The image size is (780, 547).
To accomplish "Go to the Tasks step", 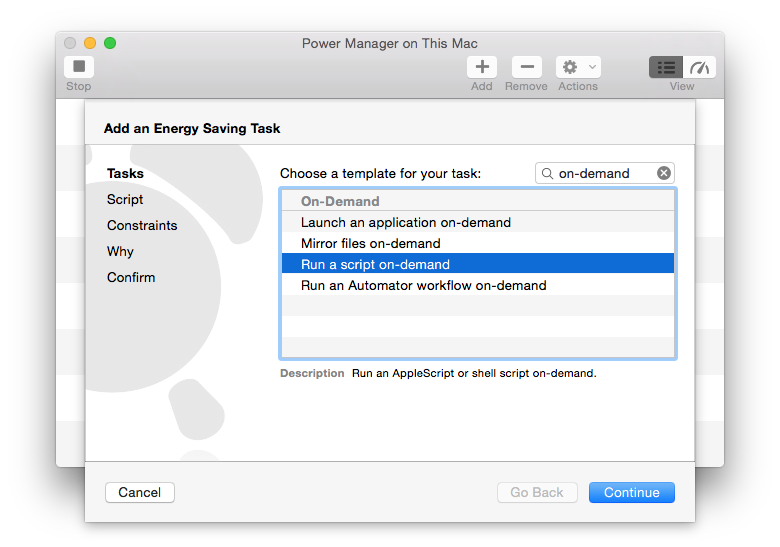I will tap(125, 174).
